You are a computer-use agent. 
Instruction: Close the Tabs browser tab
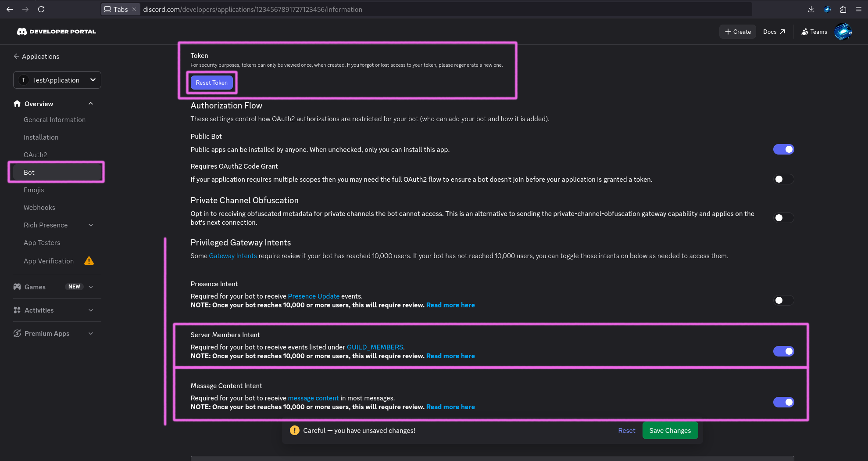[134, 9]
